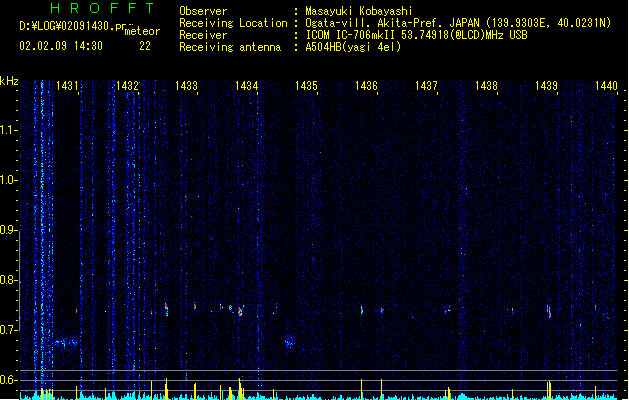The width and height of the screenshot is (629, 400).
Task: Click the 'Receiving Location' label
Action: [233, 23]
